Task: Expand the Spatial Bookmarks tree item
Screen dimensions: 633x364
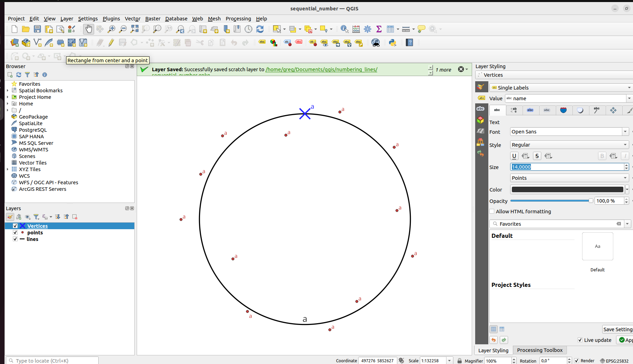Action: tap(8, 91)
